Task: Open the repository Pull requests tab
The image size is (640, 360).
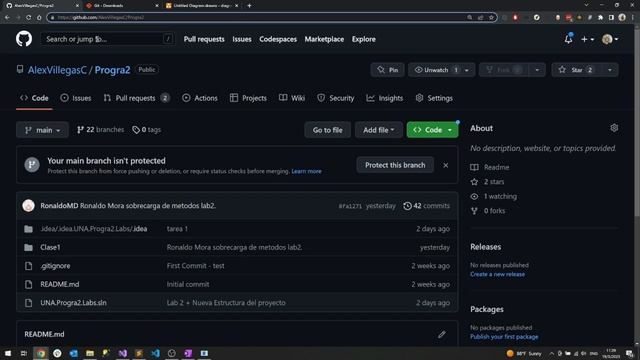Action: [136, 98]
